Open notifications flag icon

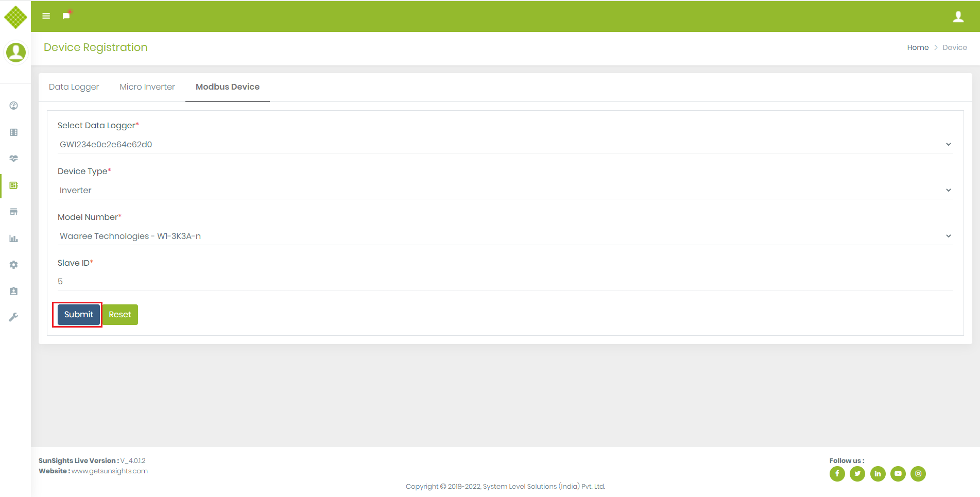pyautogui.click(x=66, y=16)
